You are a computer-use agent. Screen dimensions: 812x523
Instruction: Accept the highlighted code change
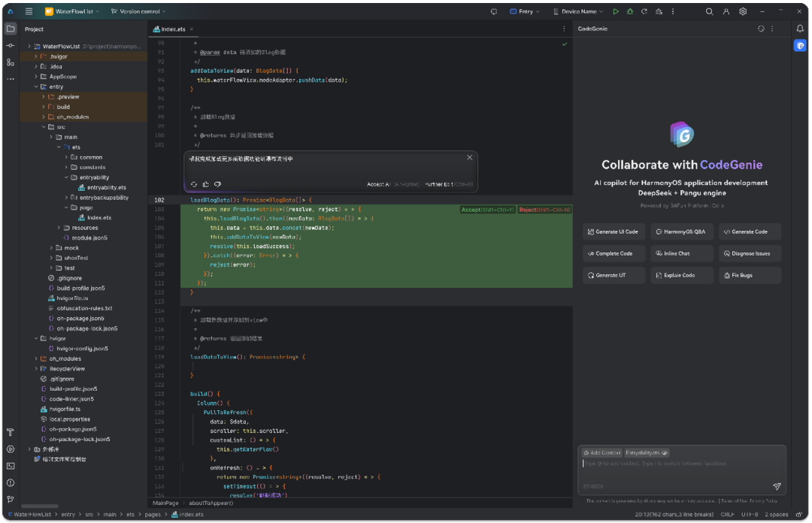487,210
